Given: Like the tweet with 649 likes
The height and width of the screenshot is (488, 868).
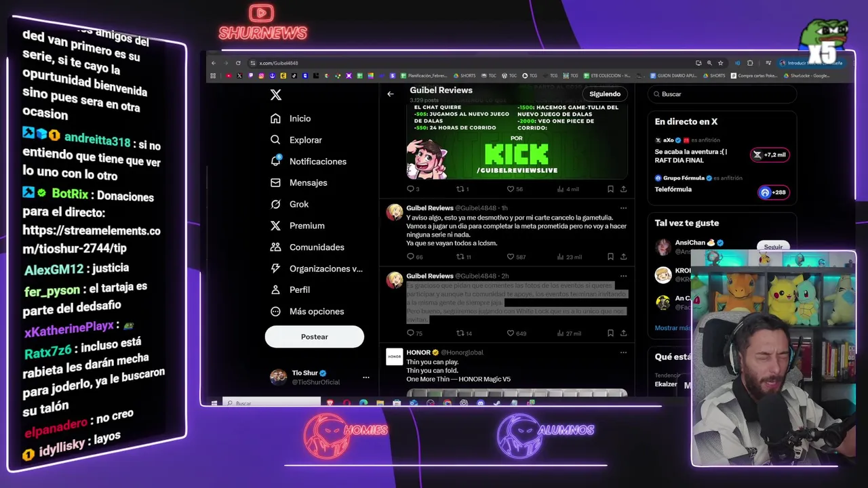Looking at the screenshot, I should (x=515, y=333).
